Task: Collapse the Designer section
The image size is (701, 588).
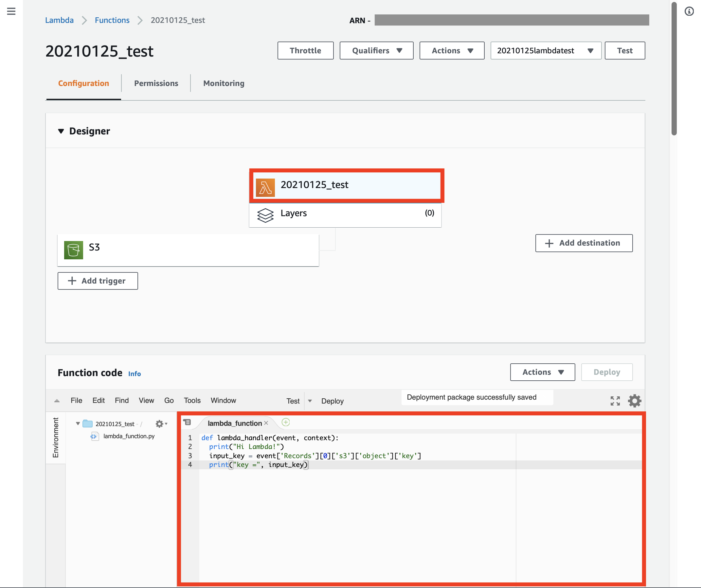Action: pyautogui.click(x=61, y=131)
